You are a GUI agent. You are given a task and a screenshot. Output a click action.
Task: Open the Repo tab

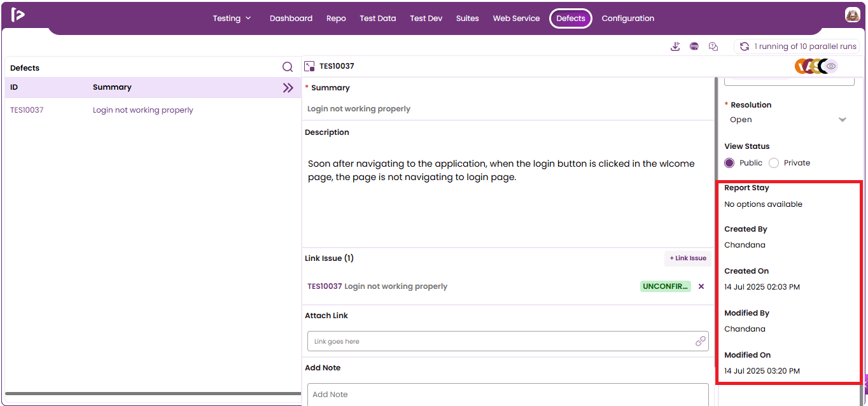(336, 18)
